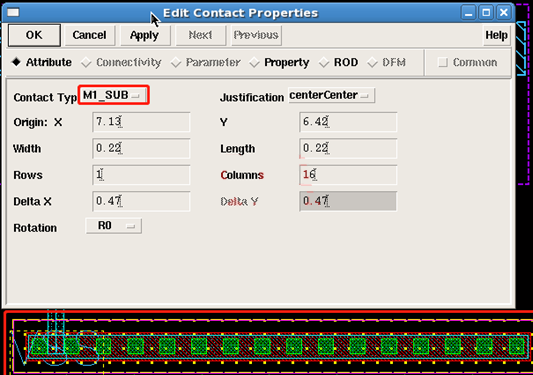Click the Rows input field

click(141, 175)
